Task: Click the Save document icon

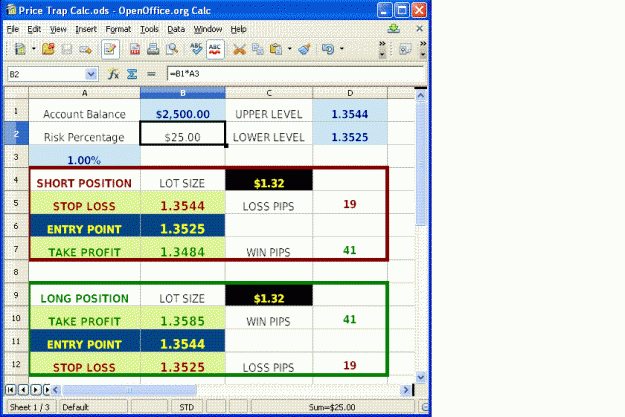Action: point(67,49)
